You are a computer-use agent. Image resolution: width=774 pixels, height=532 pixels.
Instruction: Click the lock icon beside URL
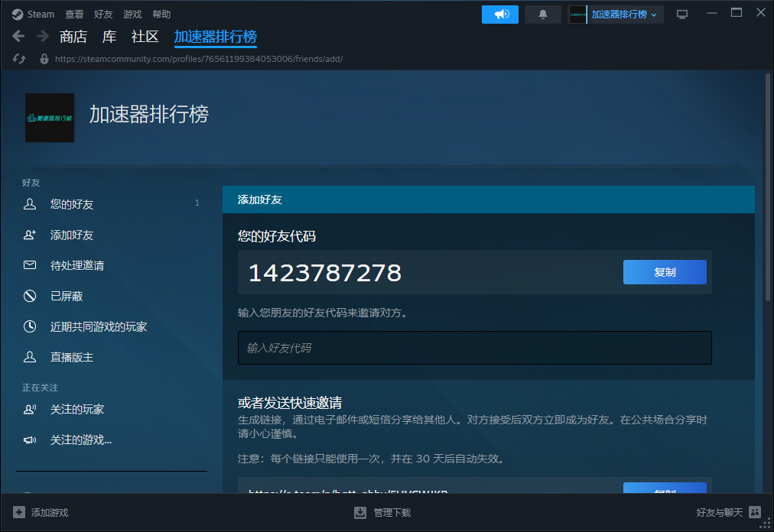click(x=44, y=59)
